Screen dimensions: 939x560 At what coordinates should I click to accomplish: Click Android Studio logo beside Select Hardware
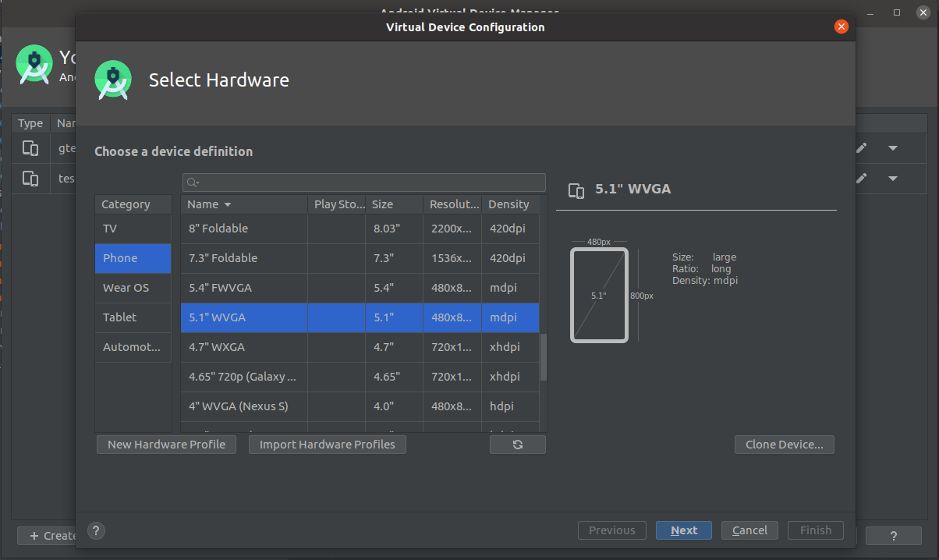click(113, 80)
